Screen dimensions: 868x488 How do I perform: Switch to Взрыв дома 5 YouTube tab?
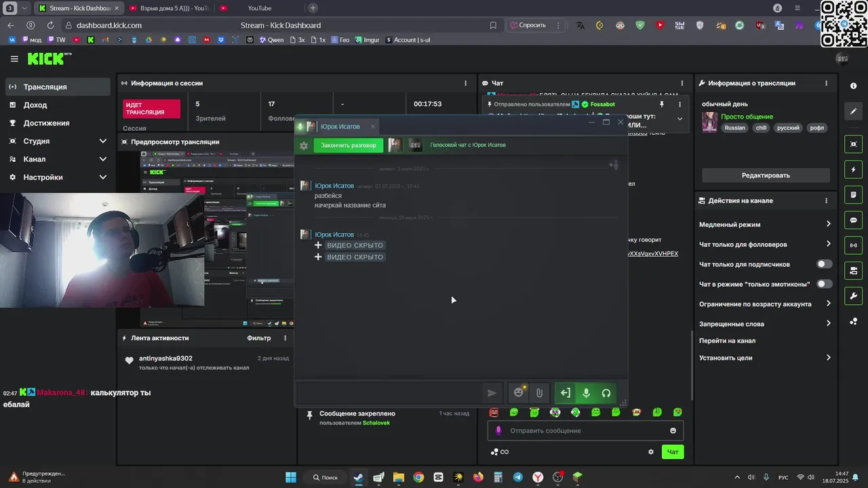click(168, 8)
